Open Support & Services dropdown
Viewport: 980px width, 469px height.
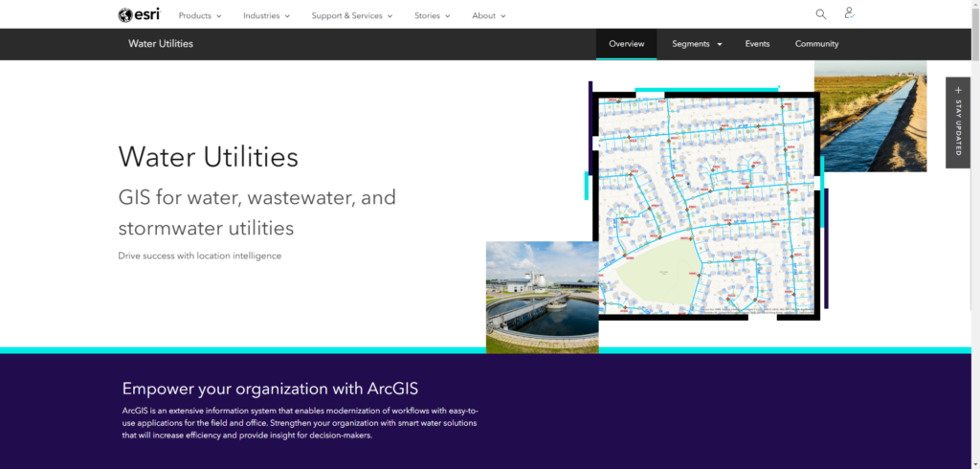click(352, 15)
